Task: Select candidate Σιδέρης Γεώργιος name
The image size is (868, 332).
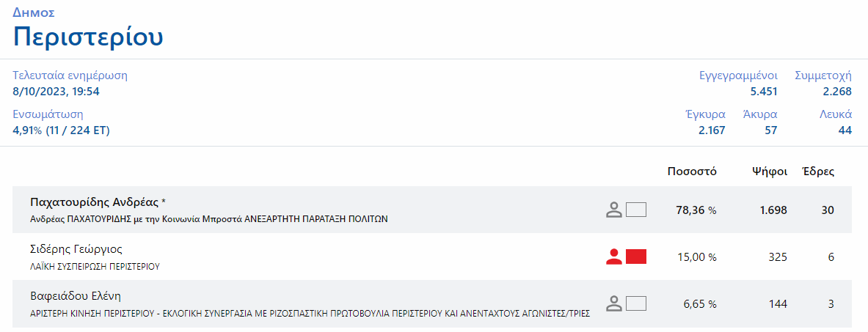Action: click(76, 249)
